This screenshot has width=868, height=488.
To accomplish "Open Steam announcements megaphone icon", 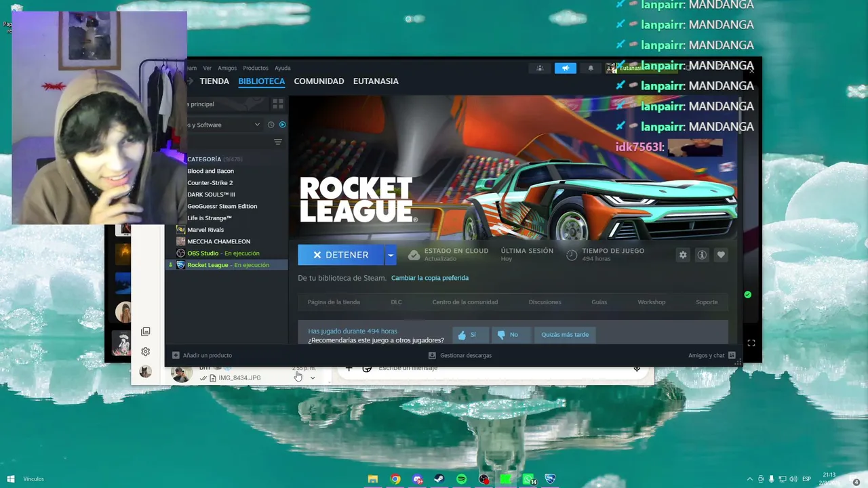I will coord(566,68).
